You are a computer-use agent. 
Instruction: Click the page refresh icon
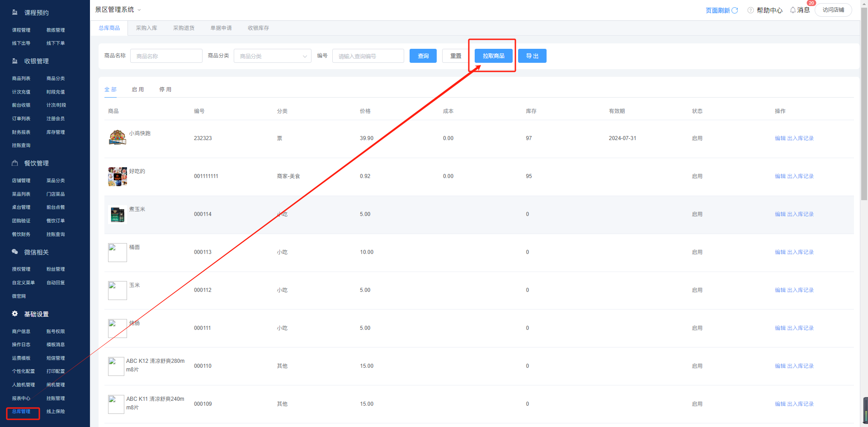click(735, 10)
